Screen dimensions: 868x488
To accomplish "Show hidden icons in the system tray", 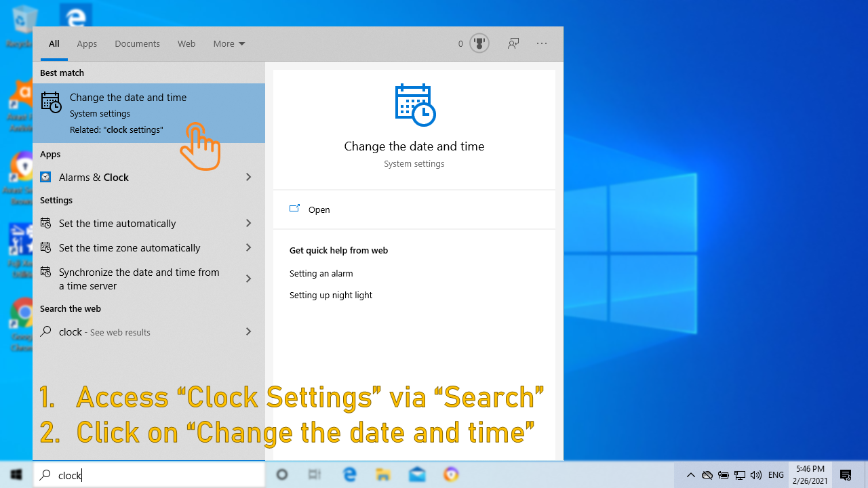I will tap(691, 474).
